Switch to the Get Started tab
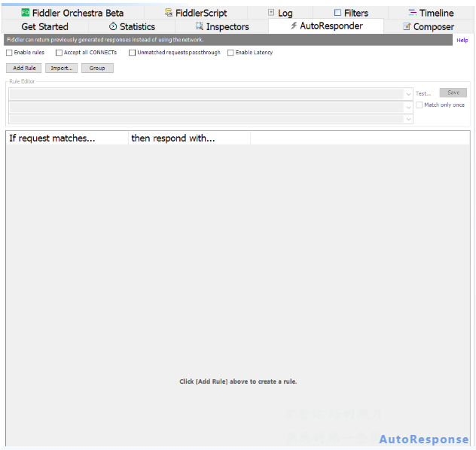476x450 pixels. [45, 26]
